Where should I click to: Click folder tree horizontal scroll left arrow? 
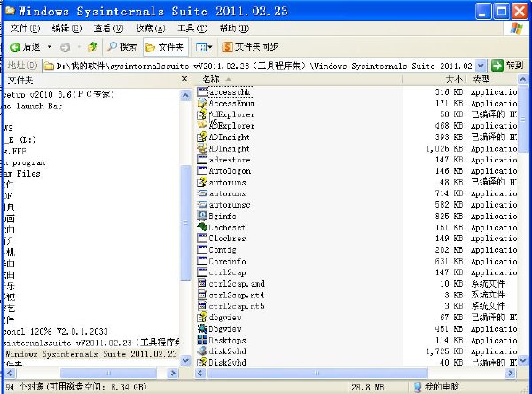click(10, 374)
